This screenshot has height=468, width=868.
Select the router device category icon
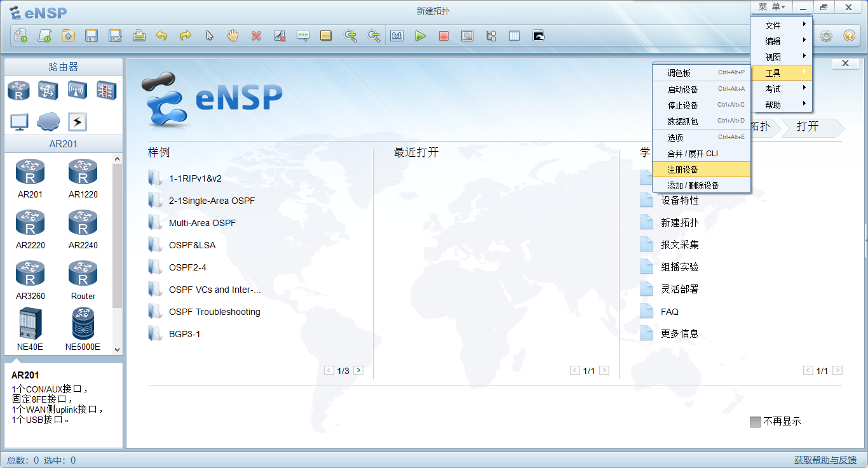coord(18,90)
